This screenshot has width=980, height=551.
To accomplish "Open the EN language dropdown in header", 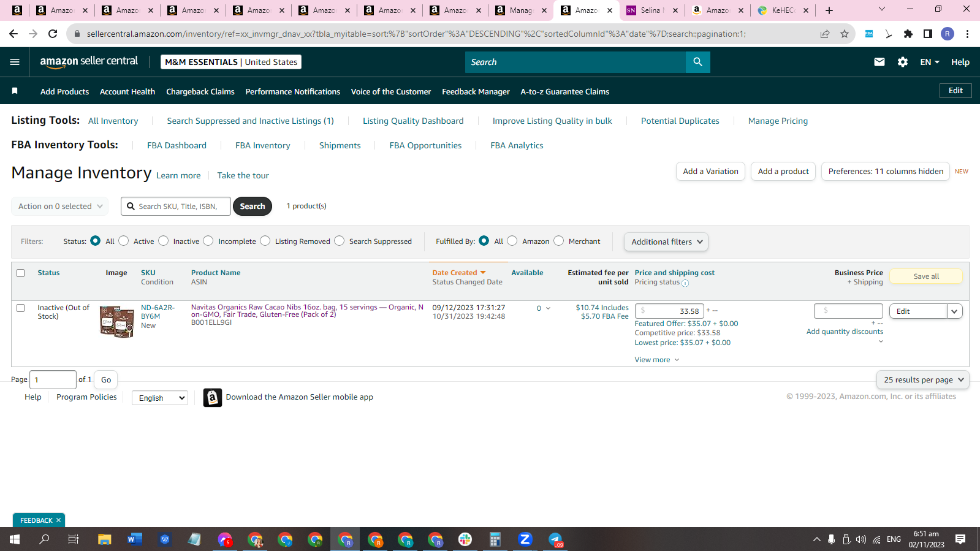I will click(x=930, y=62).
